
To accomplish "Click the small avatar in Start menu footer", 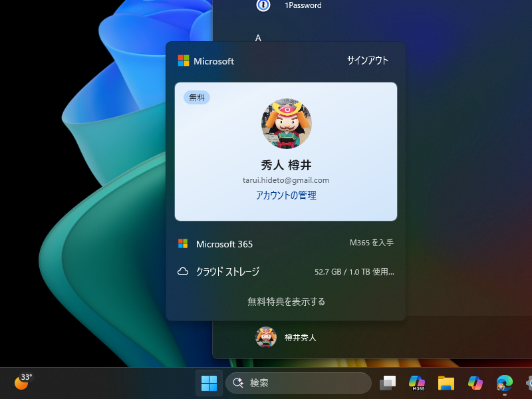I will pyautogui.click(x=266, y=337).
